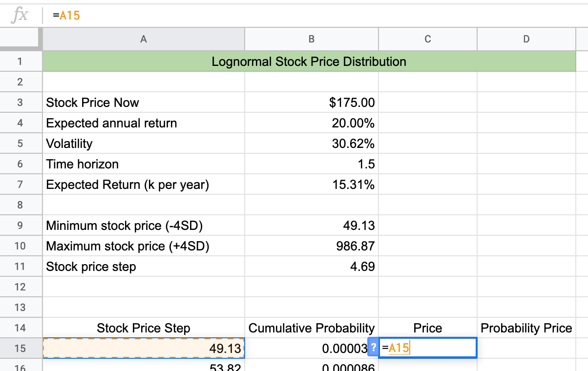Click the fx formula icon

(20, 16)
